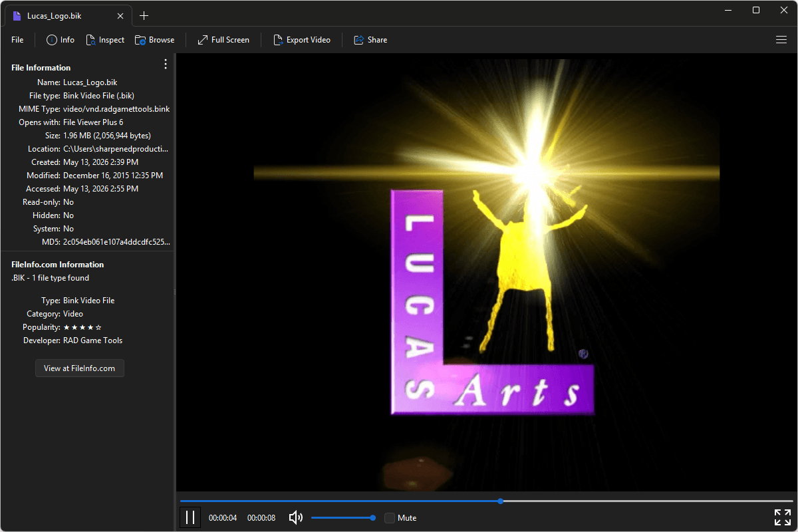Image resolution: width=798 pixels, height=532 pixels.
Task: Click the 00:00:08 total duration
Action: (261, 518)
